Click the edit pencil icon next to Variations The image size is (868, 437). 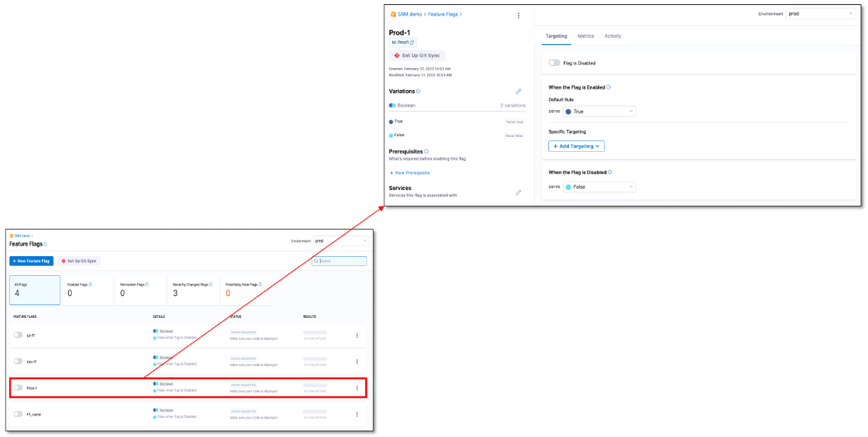pyautogui.click(x=518, y=91)
